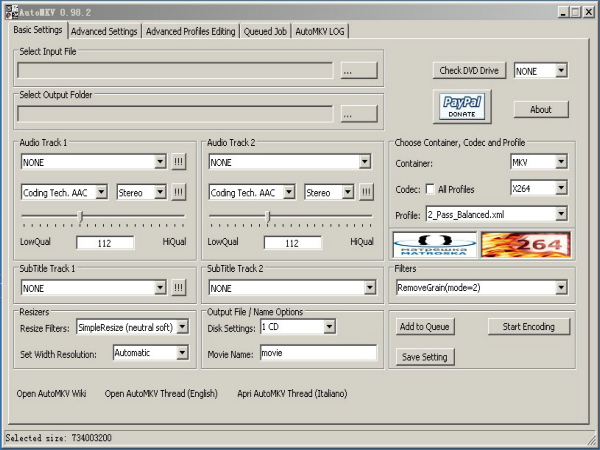Click the PayPal Donate logo button
600x450 pixels.
point(462,107)
